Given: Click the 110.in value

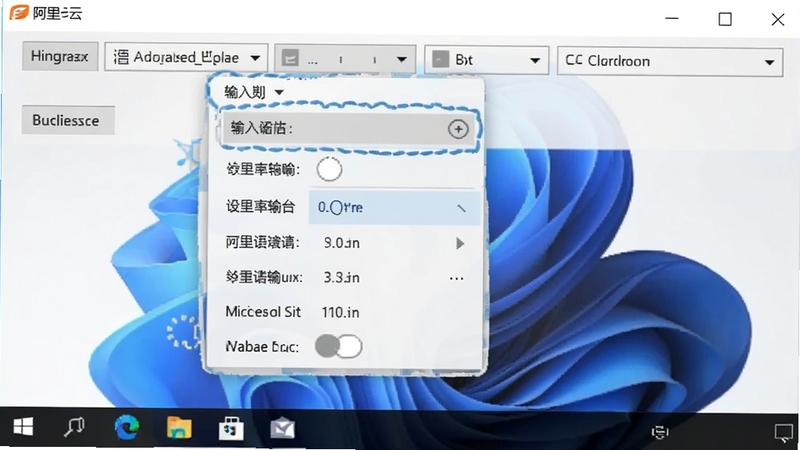Looking at the screenshot, I should 340,312.
